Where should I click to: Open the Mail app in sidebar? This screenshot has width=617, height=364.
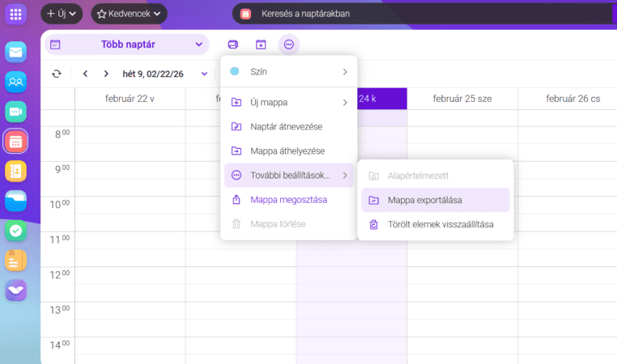(16, 52)
